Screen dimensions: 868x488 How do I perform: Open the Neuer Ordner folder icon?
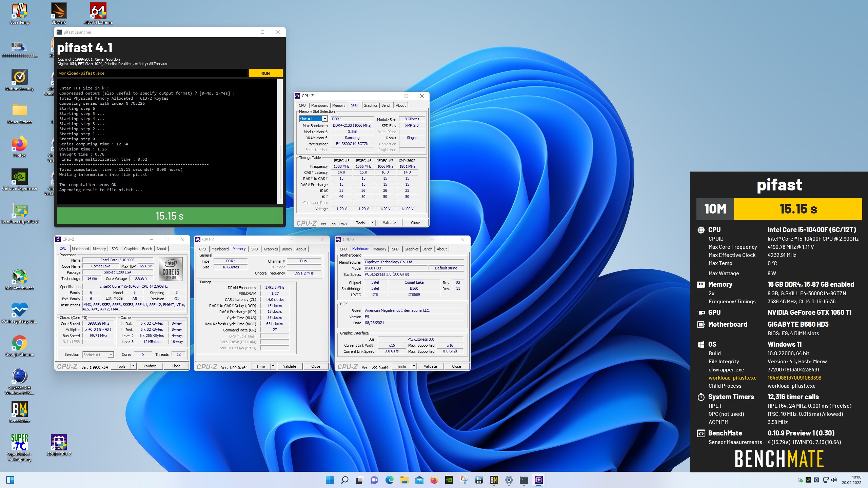(20, 113)
